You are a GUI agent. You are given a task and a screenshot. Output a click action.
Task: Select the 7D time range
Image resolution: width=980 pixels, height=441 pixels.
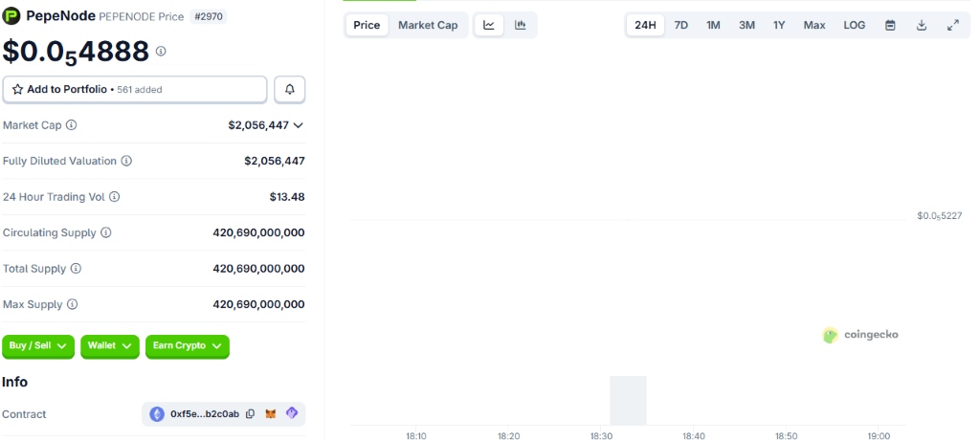(680, 25)
